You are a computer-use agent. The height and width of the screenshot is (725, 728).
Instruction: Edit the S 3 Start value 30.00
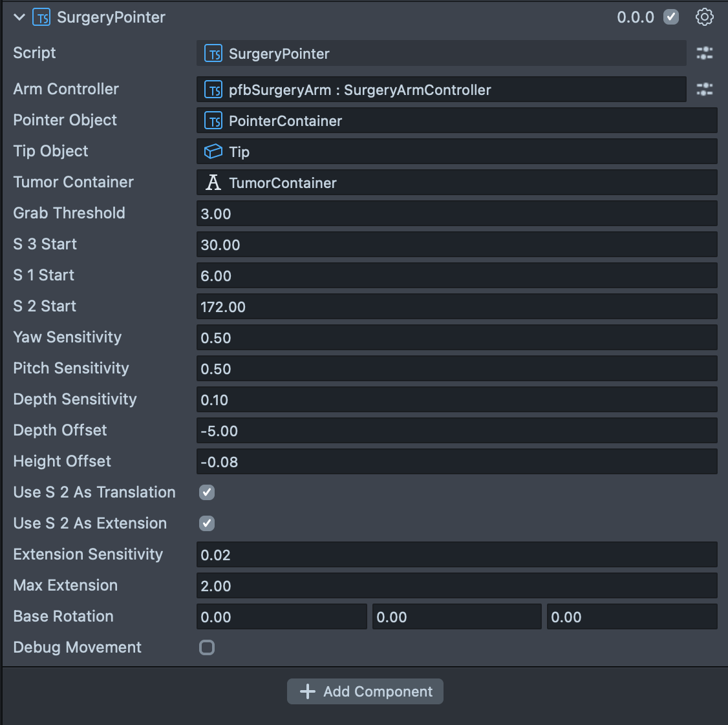(x=457, y=245)
